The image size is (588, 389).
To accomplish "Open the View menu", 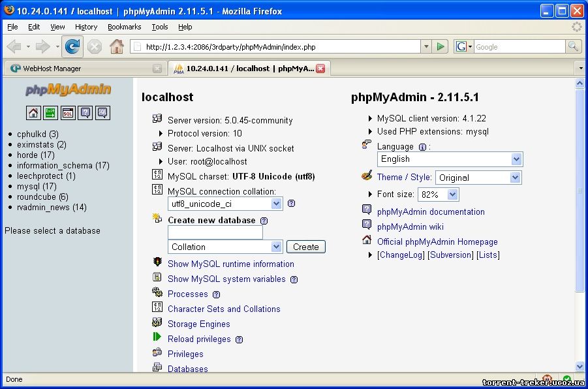I will (57, 27).
